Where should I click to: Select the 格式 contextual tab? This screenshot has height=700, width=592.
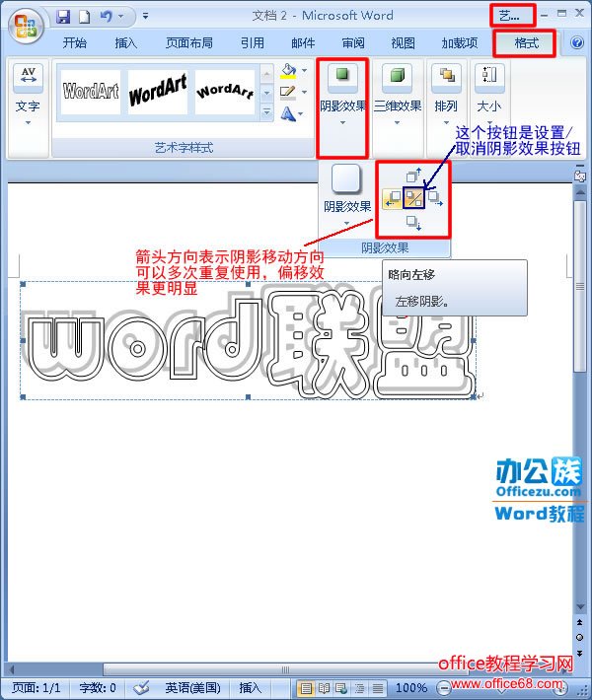tap(526, 42)
